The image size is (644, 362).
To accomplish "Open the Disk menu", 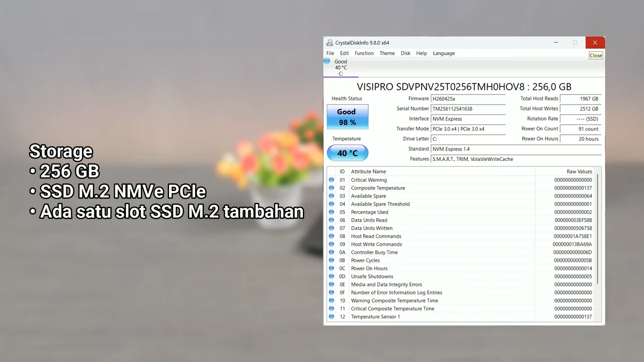I will click(x=406, y=53).
